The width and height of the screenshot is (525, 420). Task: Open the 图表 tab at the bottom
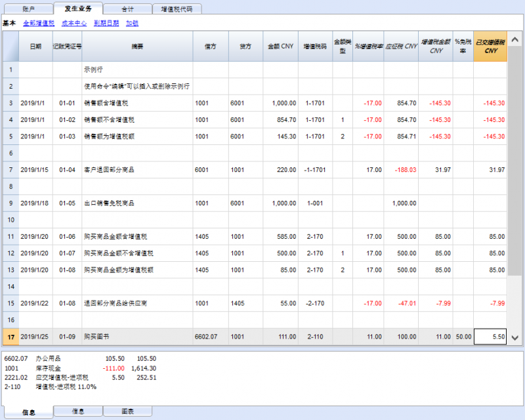click(x=127, y=411)
